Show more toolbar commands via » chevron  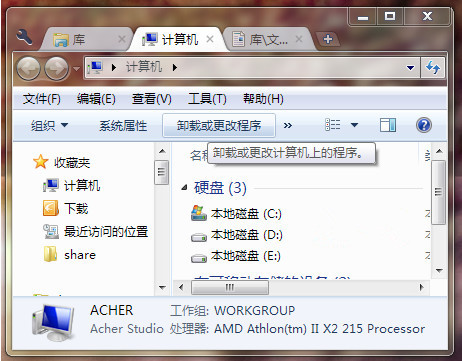[x=288, y=126]
